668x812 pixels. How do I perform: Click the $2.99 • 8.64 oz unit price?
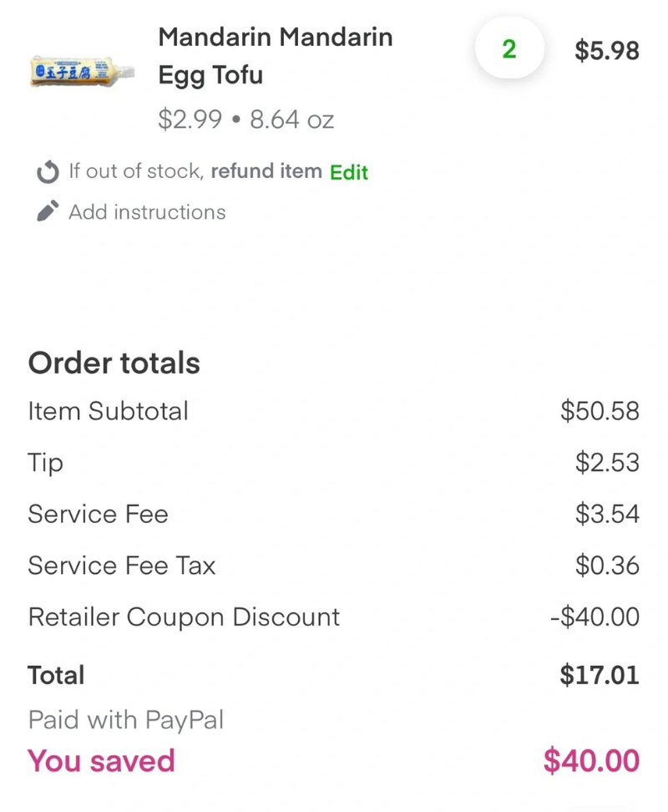[245, 119]
